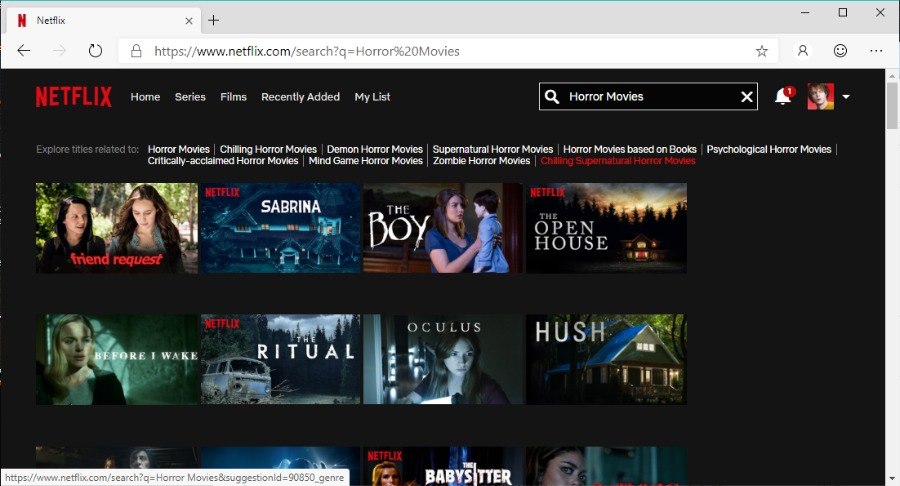900x486 pixels.
Task: Open the Series menu item
Action: 190,97
